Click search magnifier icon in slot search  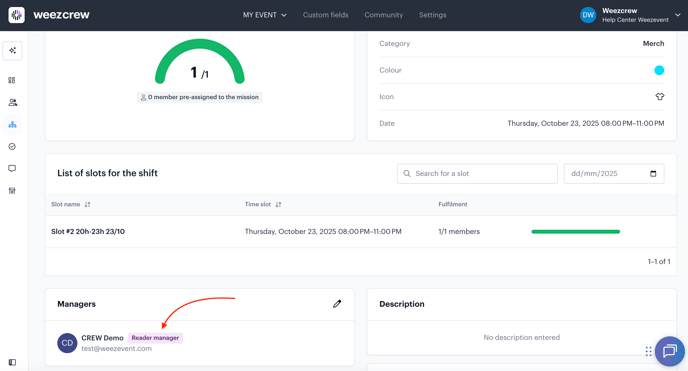tap(407, 174)
